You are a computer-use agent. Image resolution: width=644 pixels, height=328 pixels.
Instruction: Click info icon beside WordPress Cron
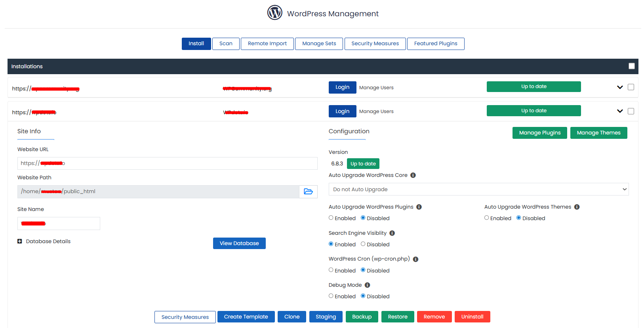415,259
